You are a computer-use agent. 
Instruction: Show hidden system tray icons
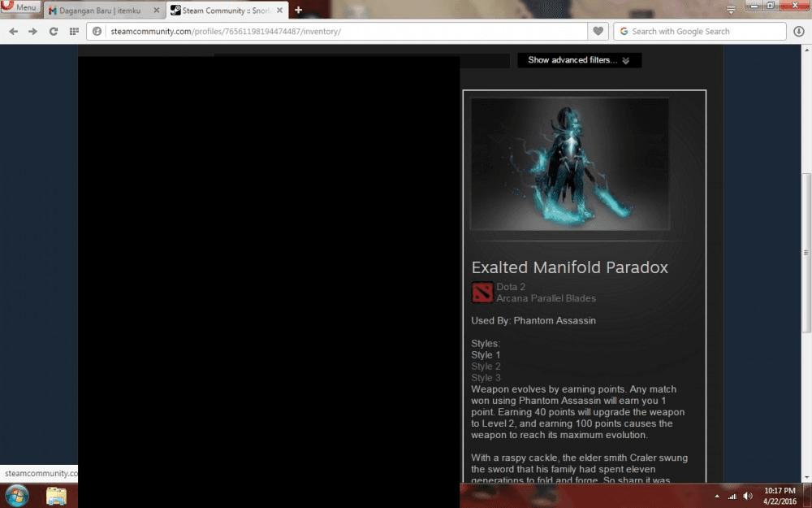tap(716, 496)
